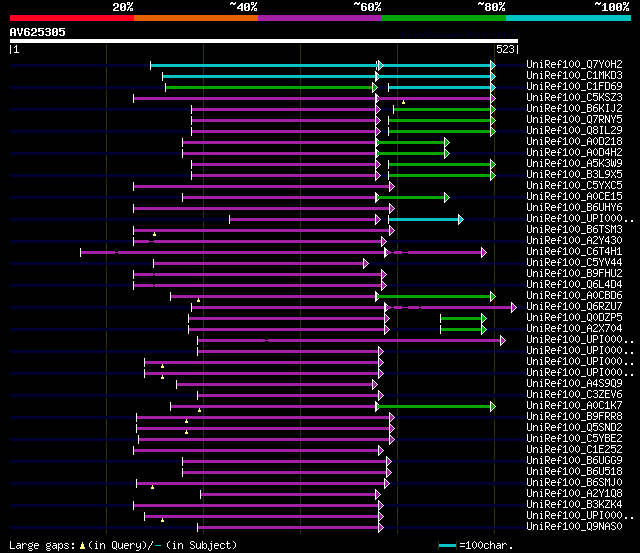Click the 523 query end position label
The image size is (640, 553).
tap(507, 49)
